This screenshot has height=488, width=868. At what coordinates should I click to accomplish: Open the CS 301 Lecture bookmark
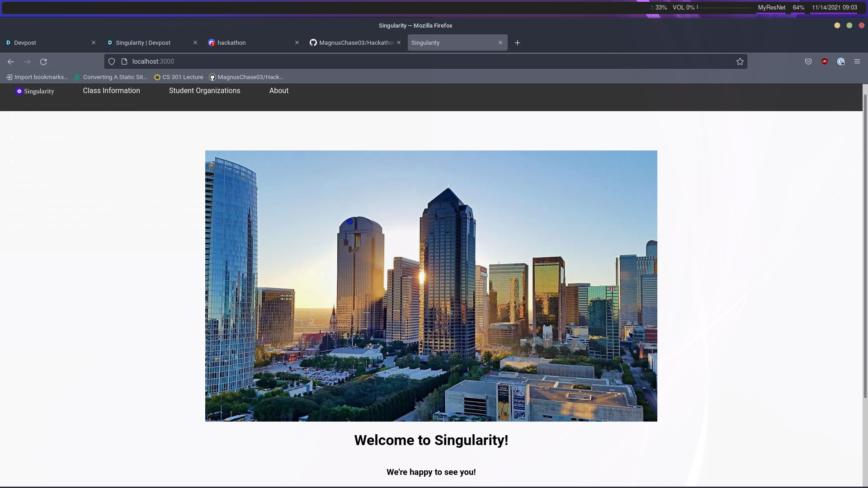[179, 77]
